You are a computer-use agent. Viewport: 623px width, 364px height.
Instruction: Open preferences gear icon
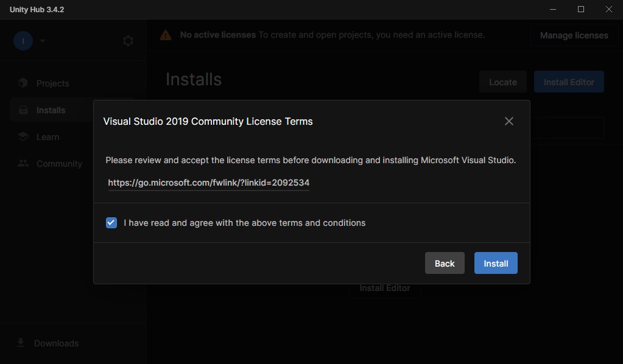pos(128,41)
